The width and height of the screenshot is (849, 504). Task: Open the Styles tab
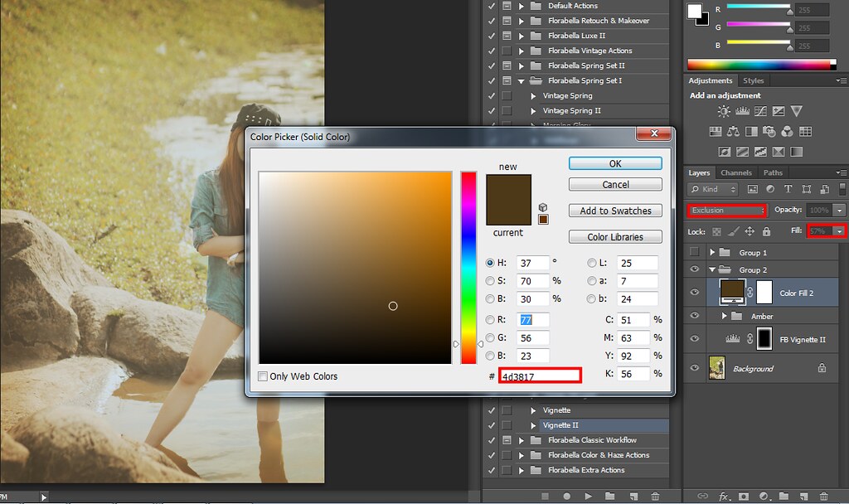(x=753, y=80)
